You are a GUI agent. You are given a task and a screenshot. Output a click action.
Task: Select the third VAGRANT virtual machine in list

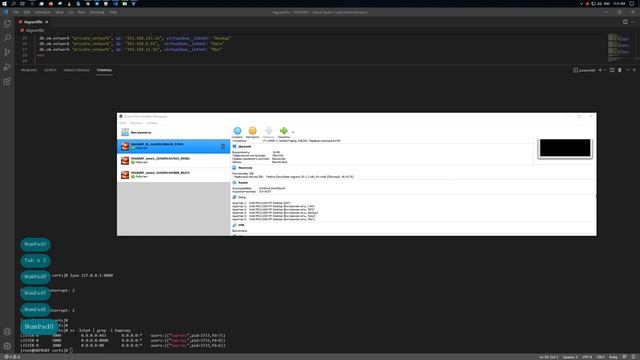[x=173, y=175]
